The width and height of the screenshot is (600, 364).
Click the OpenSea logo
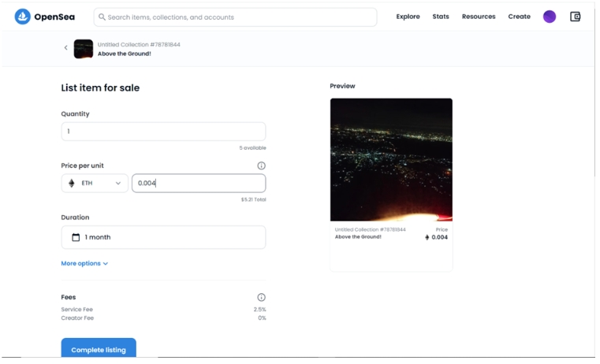point(23,17)
